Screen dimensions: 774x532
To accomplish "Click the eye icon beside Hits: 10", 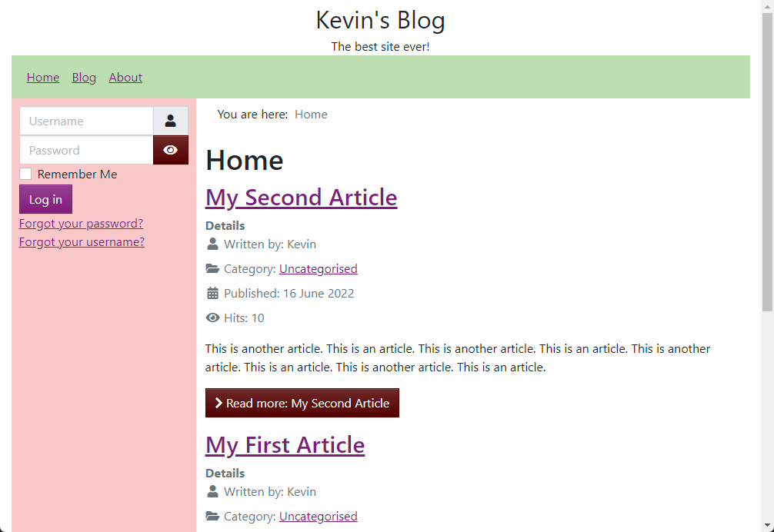I will click(x=213, y=318).
